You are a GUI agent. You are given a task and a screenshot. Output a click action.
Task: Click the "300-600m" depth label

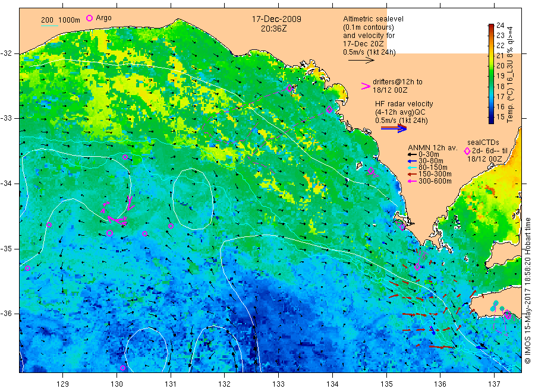click(x=435, y=181)
